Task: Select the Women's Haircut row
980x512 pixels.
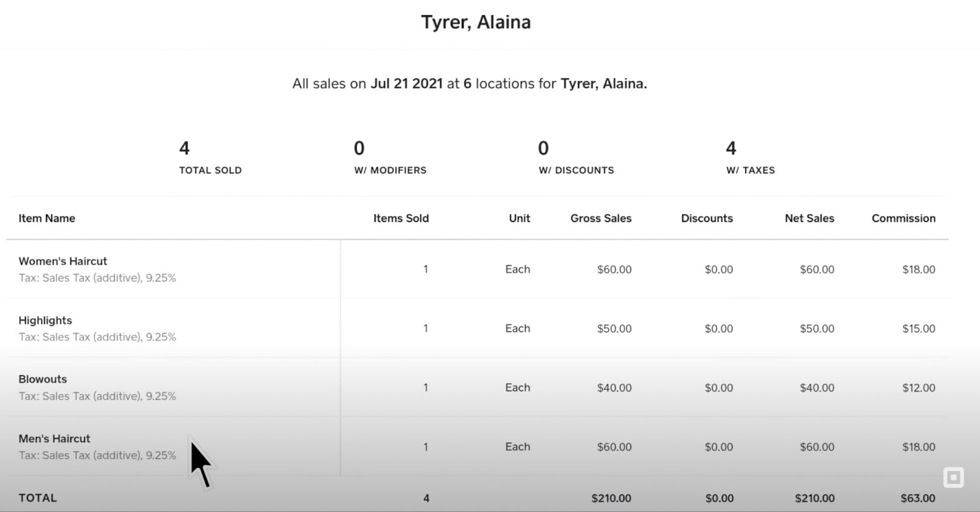Action: (x=477, y=269)
